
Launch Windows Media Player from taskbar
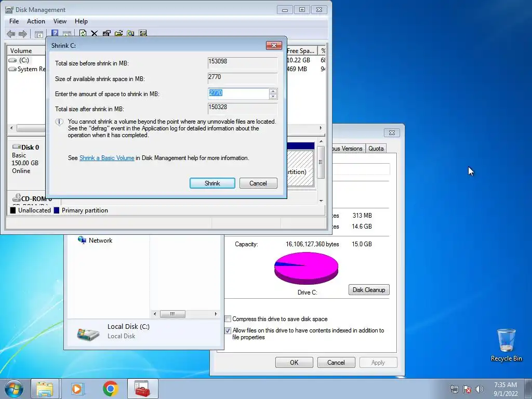77,389
